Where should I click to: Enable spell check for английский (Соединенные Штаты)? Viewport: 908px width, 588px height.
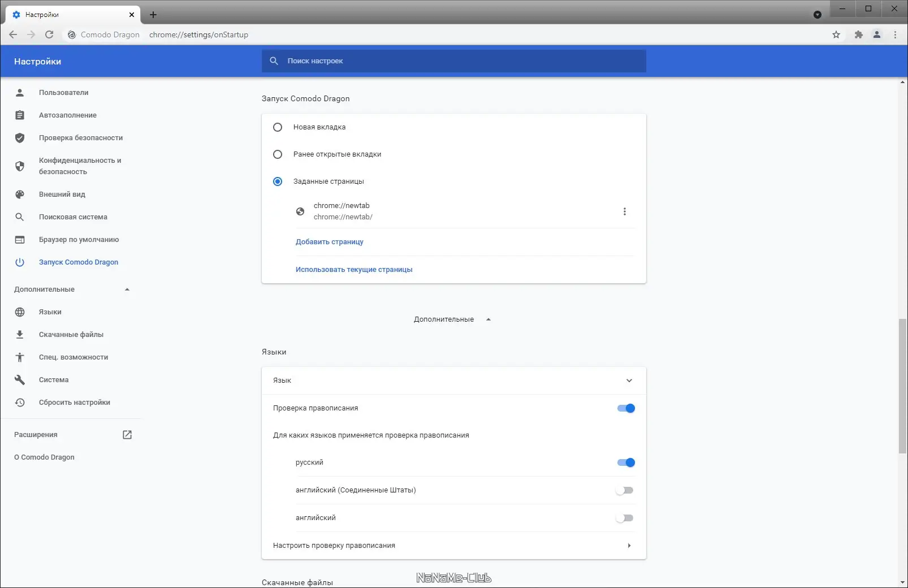625,490
